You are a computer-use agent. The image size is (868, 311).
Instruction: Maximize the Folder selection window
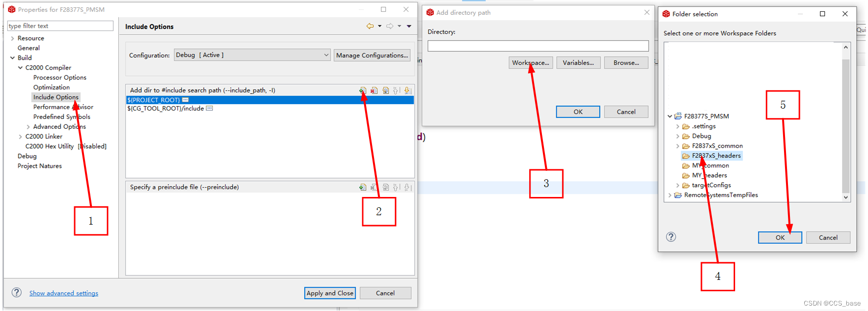(x=823, y=14)
